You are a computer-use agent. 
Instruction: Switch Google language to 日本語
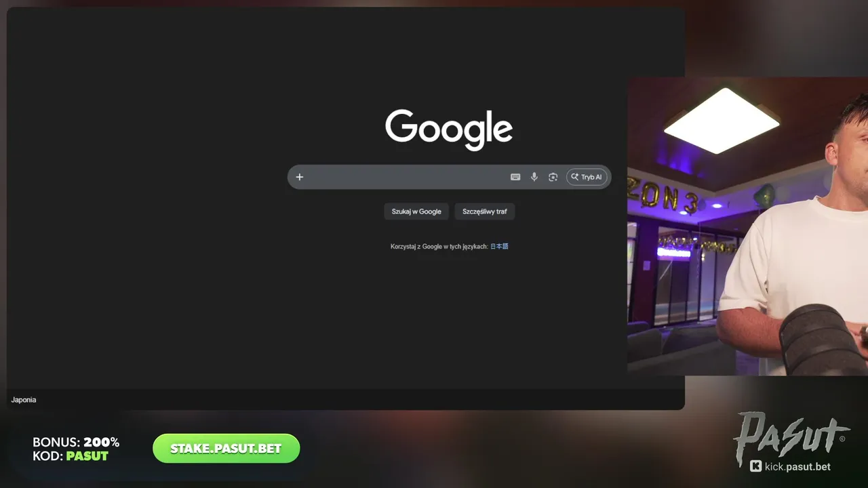coord(499,247)
